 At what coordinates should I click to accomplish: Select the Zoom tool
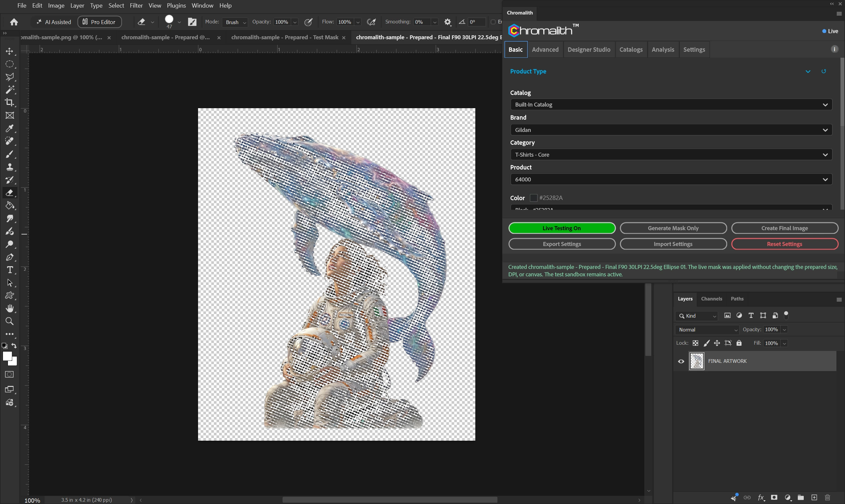click(10, 321)
